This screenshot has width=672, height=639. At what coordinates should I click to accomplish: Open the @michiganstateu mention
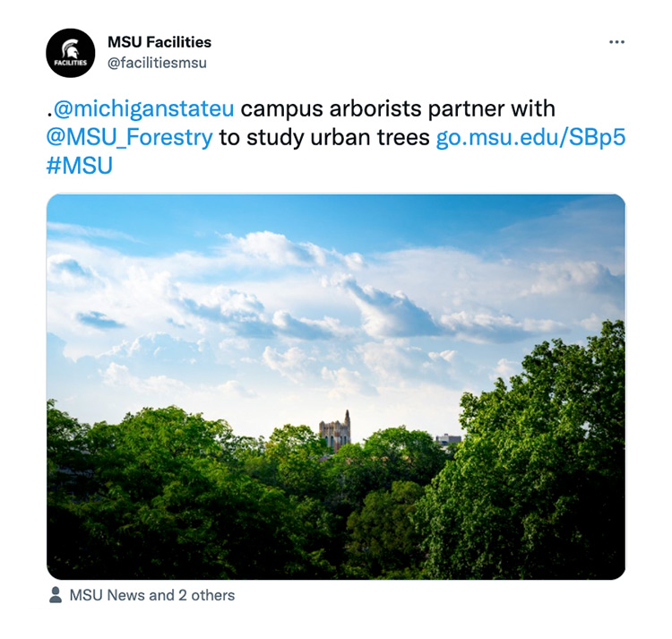pyautogui.click(x=143, y=108)
